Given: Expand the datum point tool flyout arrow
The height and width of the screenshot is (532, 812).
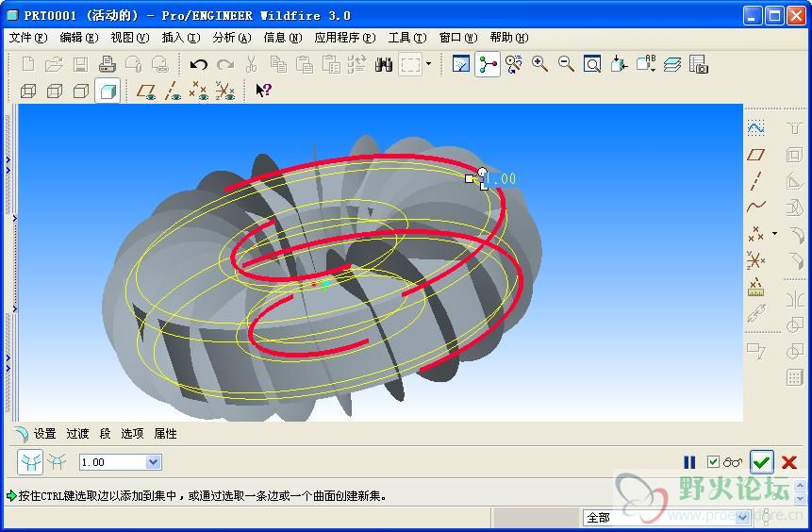Looking at the screenshot, I should coord(774,234).
